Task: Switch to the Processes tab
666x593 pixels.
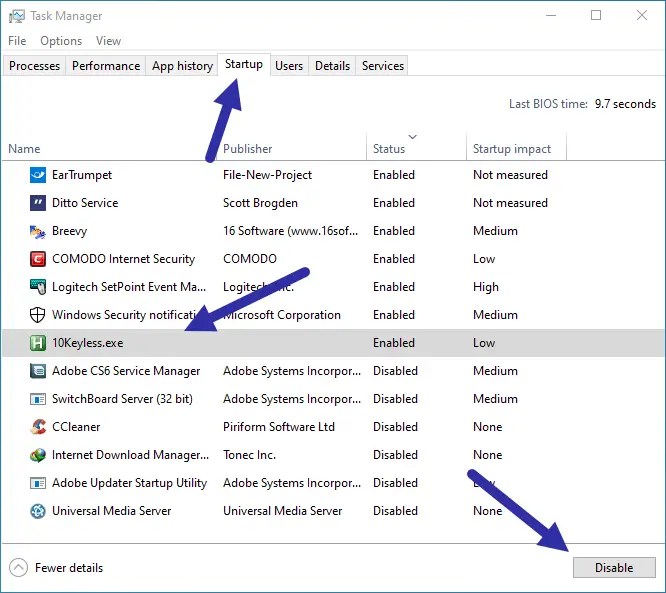Action: 34,66
